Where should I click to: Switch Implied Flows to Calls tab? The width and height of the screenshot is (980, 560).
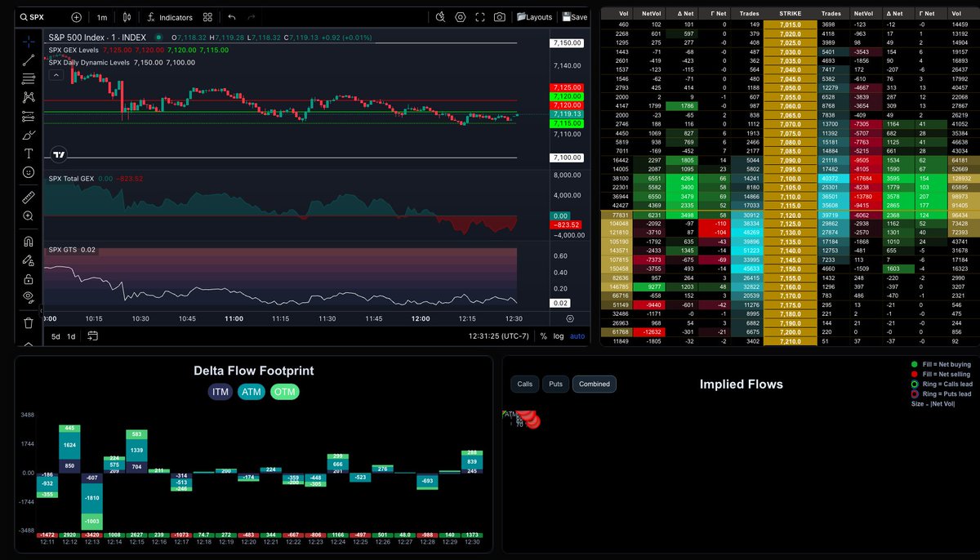(x=525, y=384)
